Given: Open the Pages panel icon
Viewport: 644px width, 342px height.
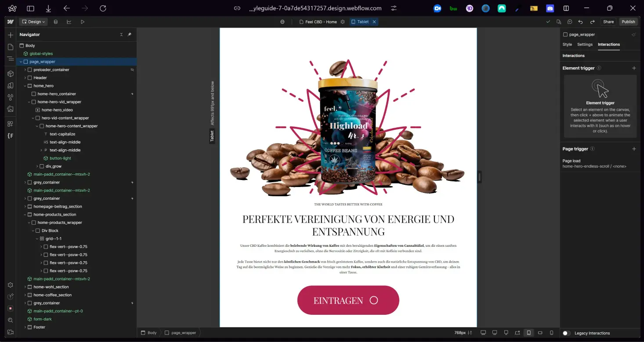Looking at the screenshot, I should pos(11,47).
